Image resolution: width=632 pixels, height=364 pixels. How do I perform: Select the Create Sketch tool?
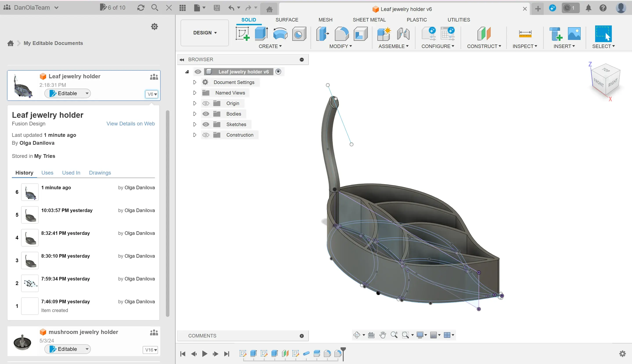242,34
